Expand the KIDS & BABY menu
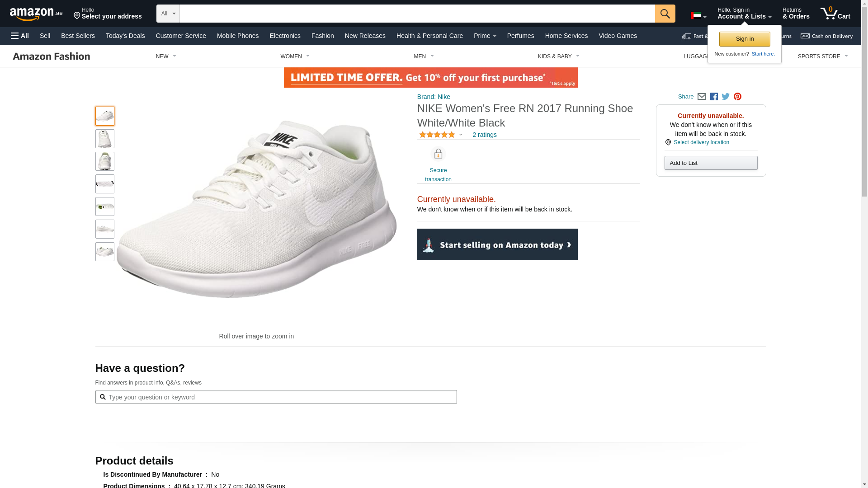 coord(558,56)
